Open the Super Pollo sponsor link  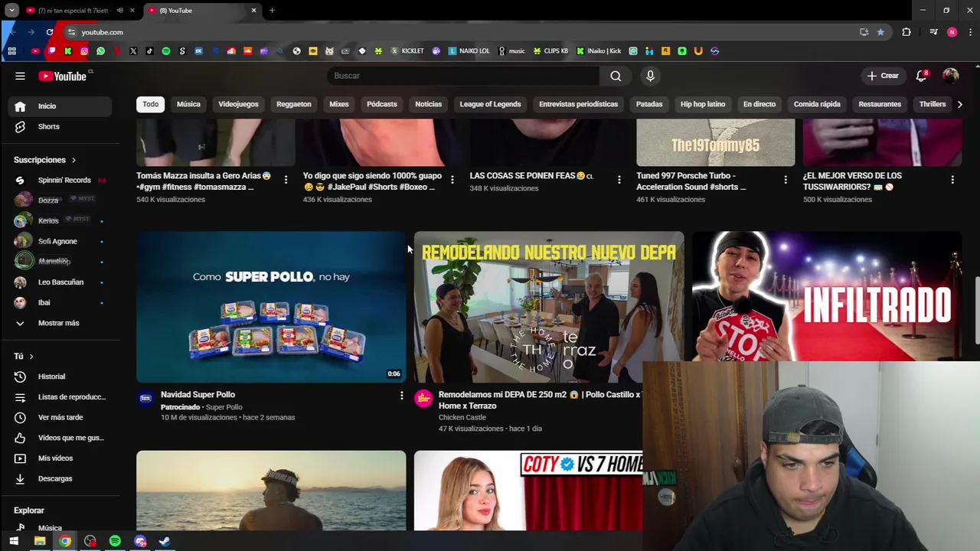point(224,407)
